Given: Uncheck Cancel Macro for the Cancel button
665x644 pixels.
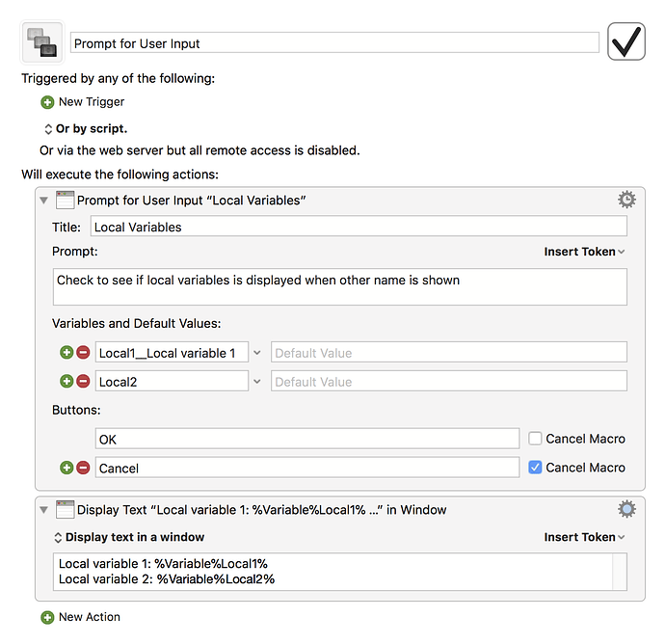Looking at the screenshot, I should 535,467.
